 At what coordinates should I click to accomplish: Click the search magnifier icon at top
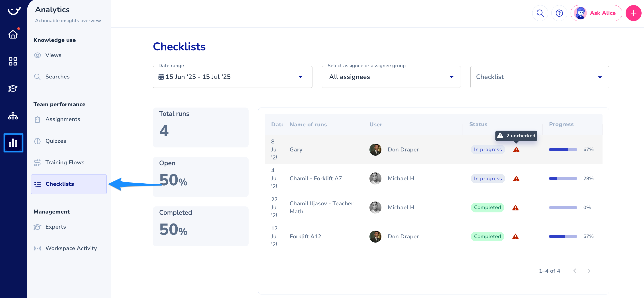[x=540, y=13]
